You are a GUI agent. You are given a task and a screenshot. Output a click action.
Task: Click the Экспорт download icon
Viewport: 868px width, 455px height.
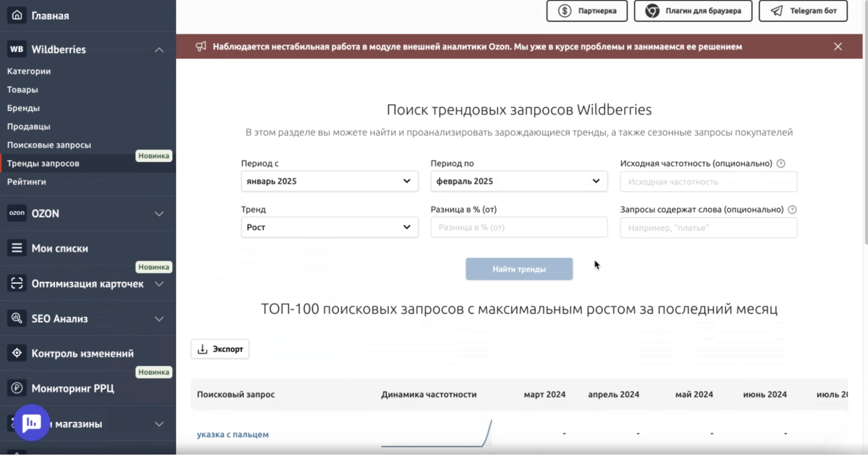point(202,348)
